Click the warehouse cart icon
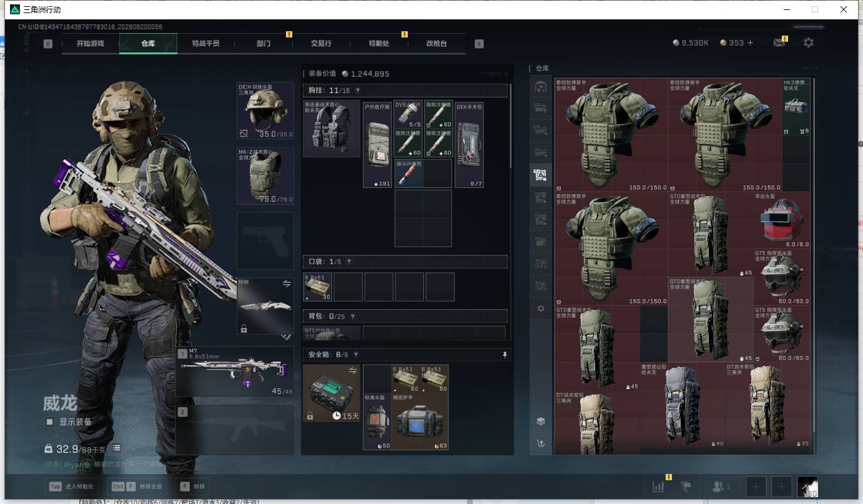Image resolution: width=863 pixels, height=504 pixels. pos(541,443)
